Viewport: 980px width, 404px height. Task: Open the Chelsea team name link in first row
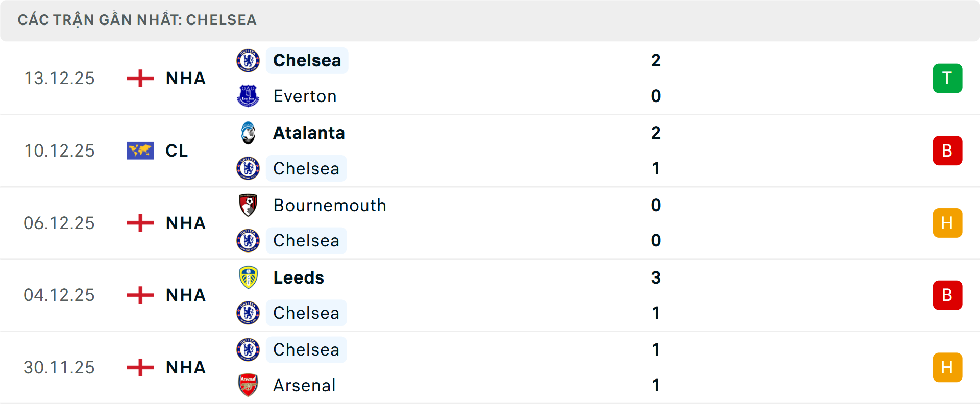(x=307, y=60)
